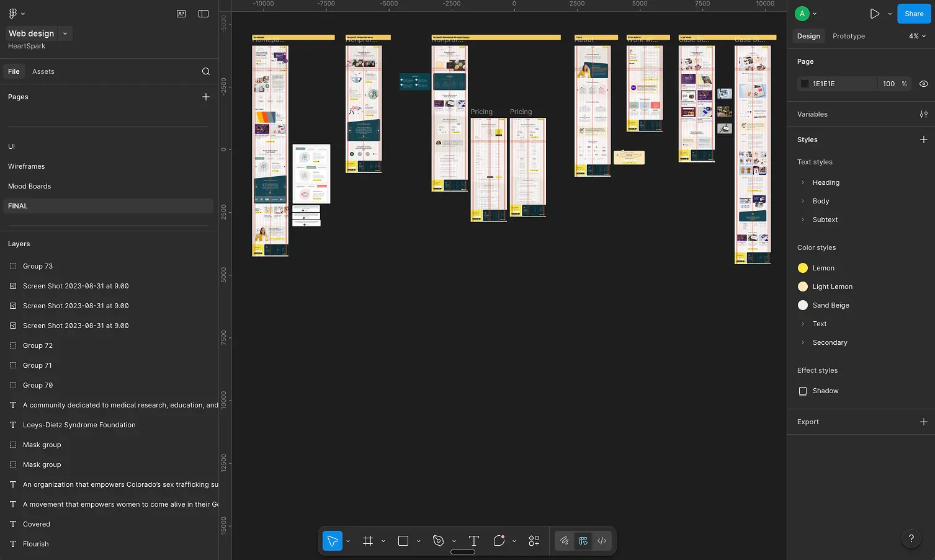Screen dimensions: 935x560
Task: Click the Share button
Action: tap(914, 14)
